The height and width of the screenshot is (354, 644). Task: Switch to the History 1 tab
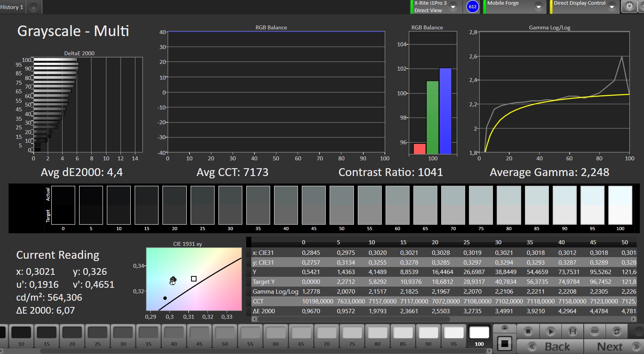[x=12, y=7]
